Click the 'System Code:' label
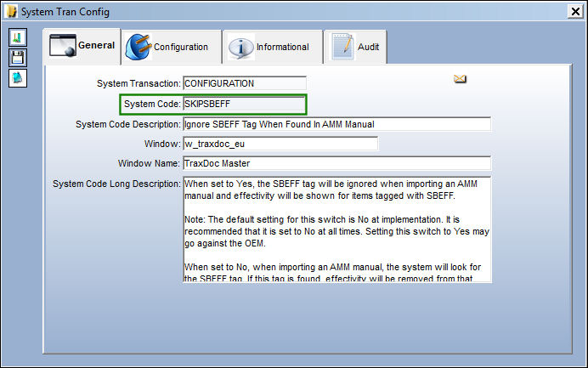Screen dimensions: 588x368 (152, 104)
